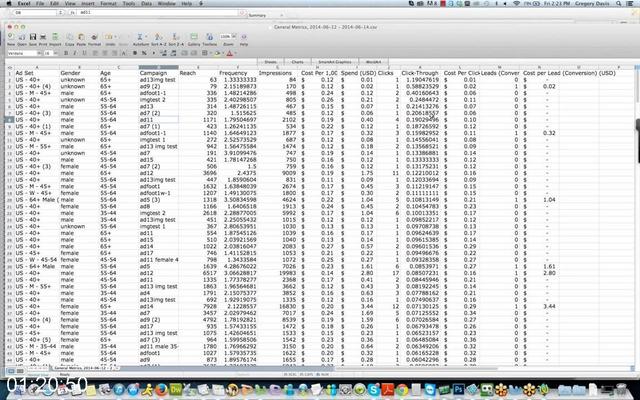The image size is (640, 400).
Task: Open Photoshop from the Dock
Action: [458, 389]
